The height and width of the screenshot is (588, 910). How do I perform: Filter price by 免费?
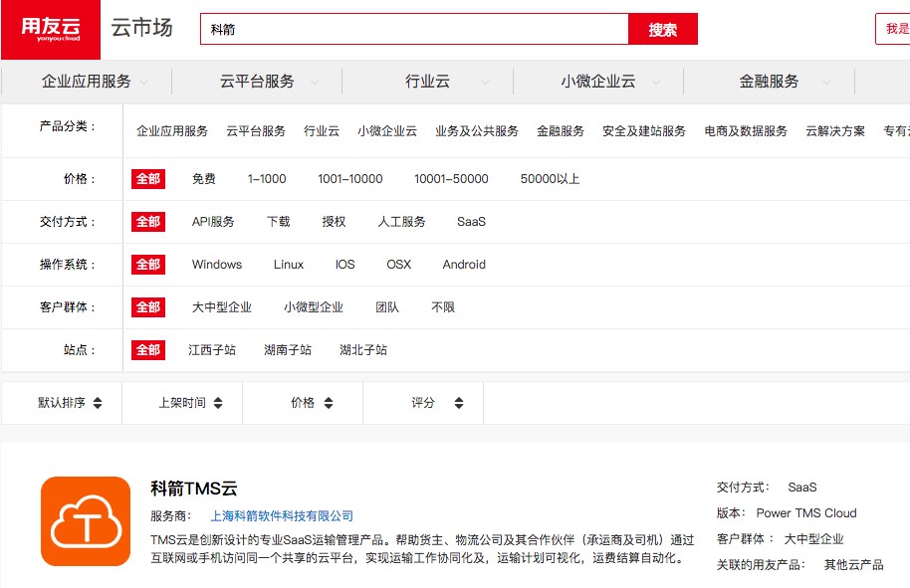(204, 179)
